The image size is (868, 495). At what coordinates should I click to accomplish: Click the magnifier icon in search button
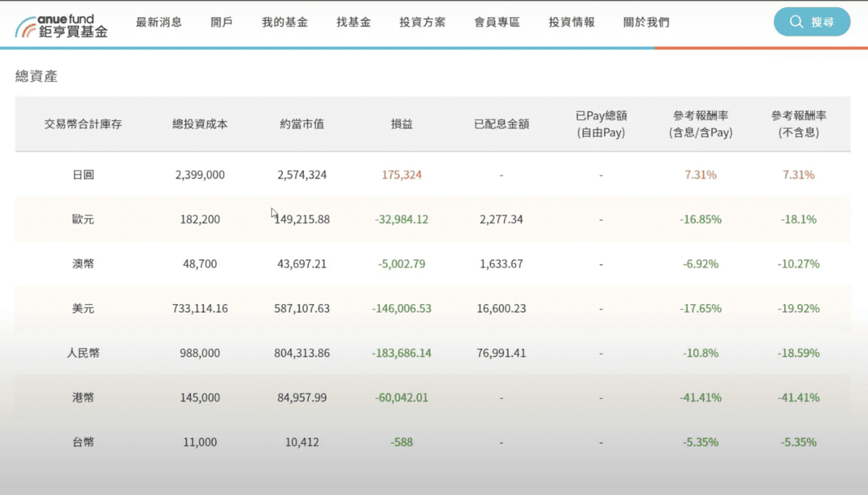(796, 22)
